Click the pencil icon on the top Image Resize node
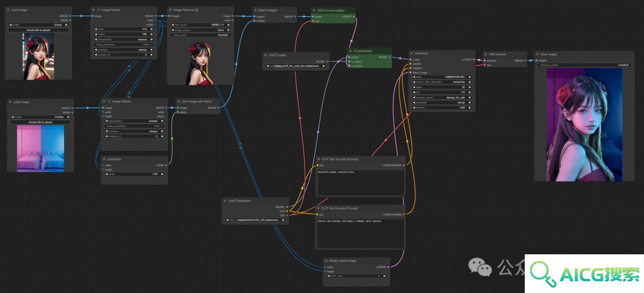The height and width of the screenshot is (293, 644). (98, 10)
